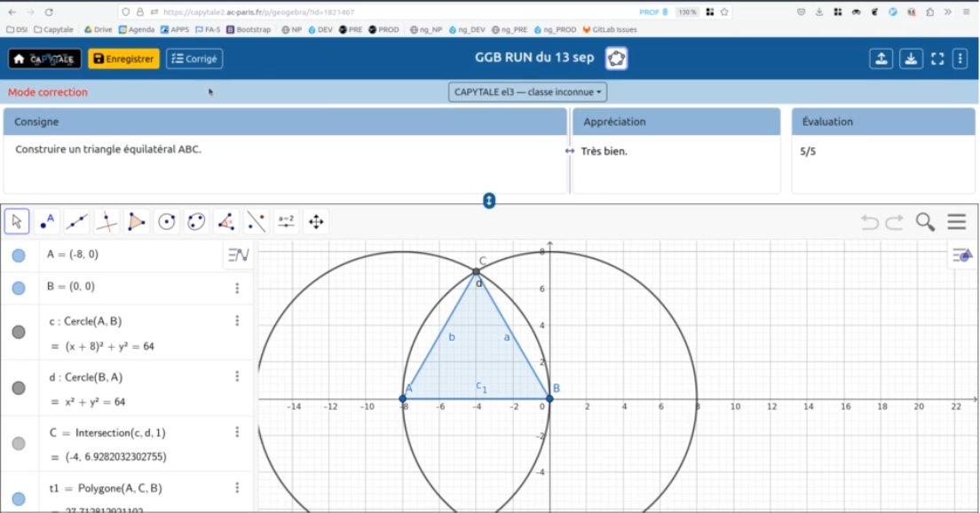980x513 pixels.
Task: Click the GeoGebra pentagon logo next to the title
Action: click(x=616, y=59)
